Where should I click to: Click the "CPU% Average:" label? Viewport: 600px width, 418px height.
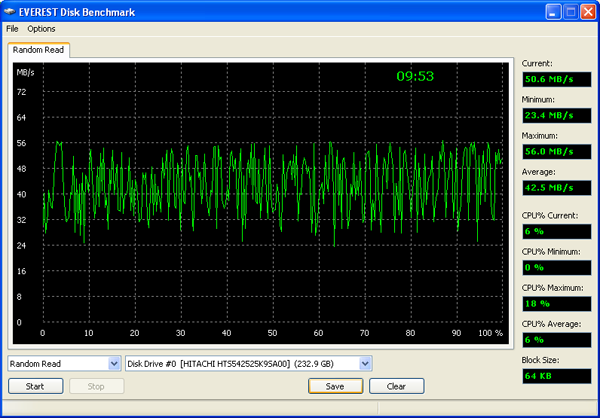coord(551,324)
